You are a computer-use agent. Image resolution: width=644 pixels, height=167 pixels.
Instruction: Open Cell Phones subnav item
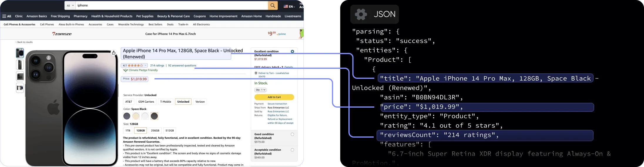[47, 24]
